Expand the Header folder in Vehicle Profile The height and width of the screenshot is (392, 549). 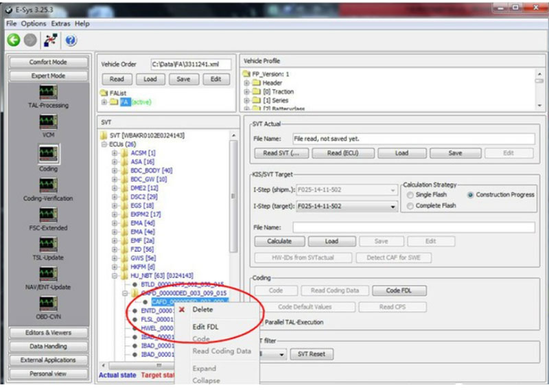(247, 82)
